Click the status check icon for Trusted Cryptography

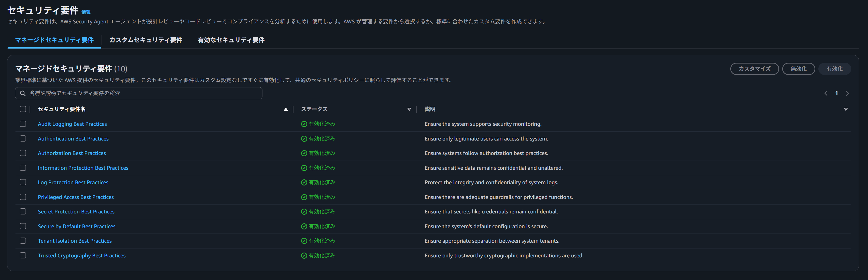pyautogui.click(x=304, y=255)
